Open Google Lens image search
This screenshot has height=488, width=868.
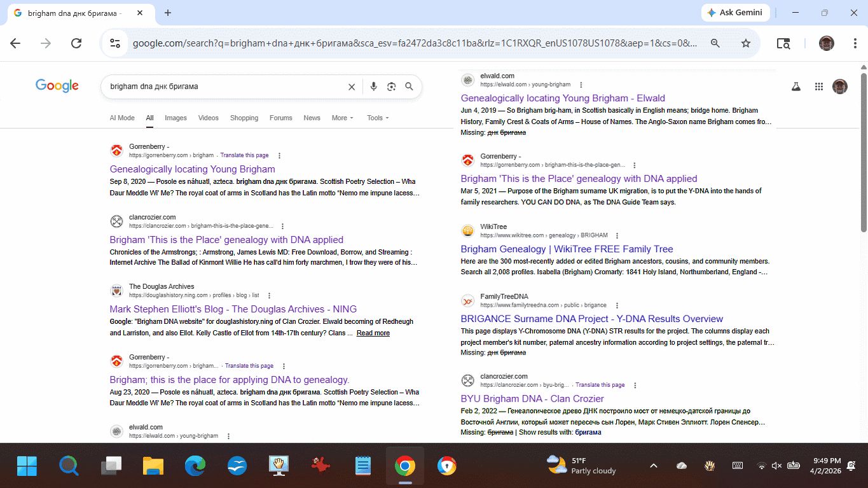click(392, 87)
